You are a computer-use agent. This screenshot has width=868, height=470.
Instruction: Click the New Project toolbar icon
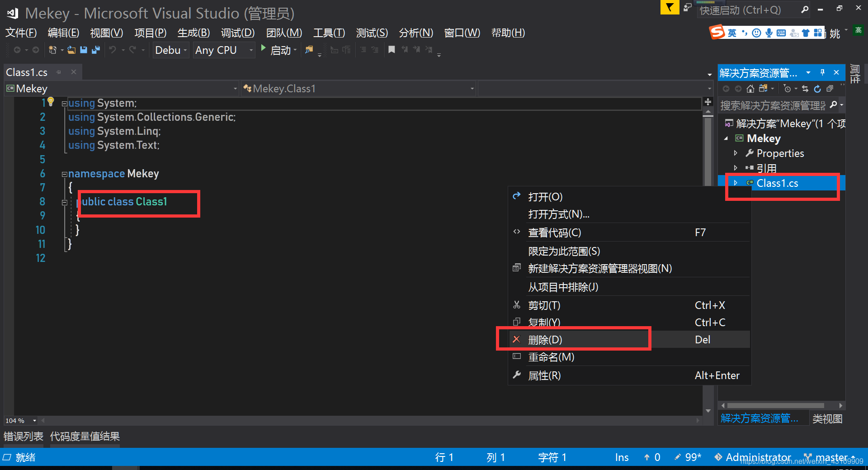(52, 50)
